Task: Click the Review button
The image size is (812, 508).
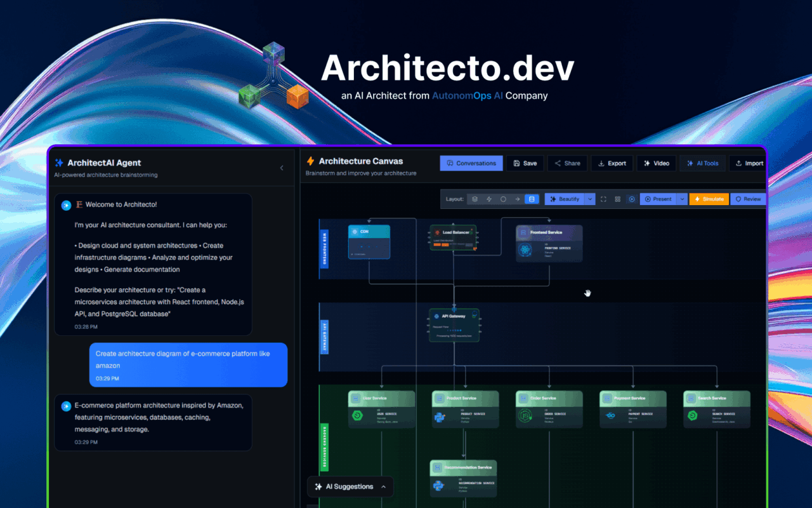Action: (x=748, y=199)
